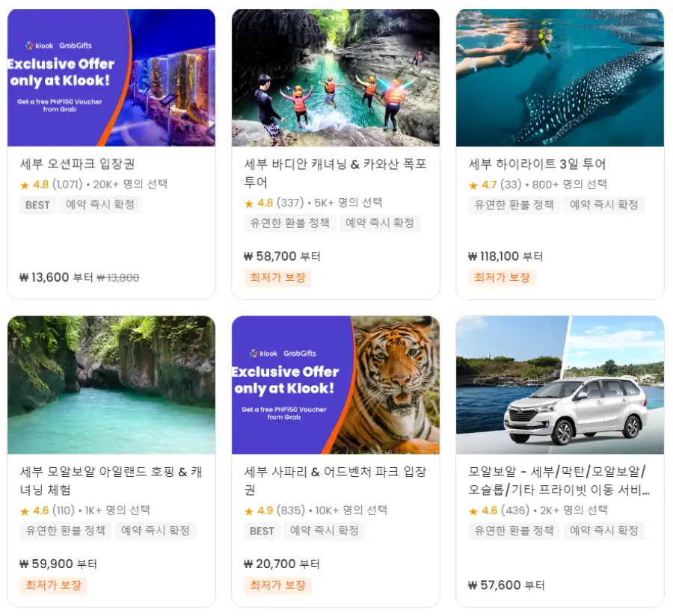The width and height of the screenshot is (673, 616).
Task: Open the silver minivan transfer photo
Action: (560, 385)
